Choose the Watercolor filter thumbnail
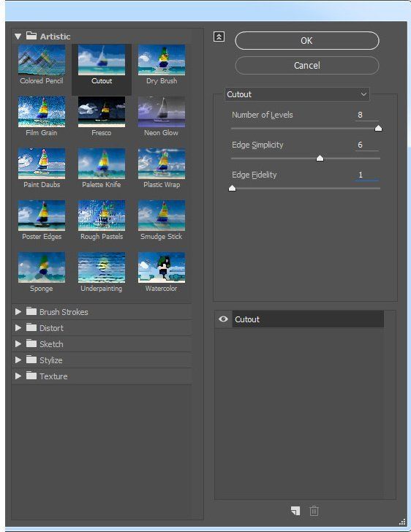411x532 pixels. point(162,267)
